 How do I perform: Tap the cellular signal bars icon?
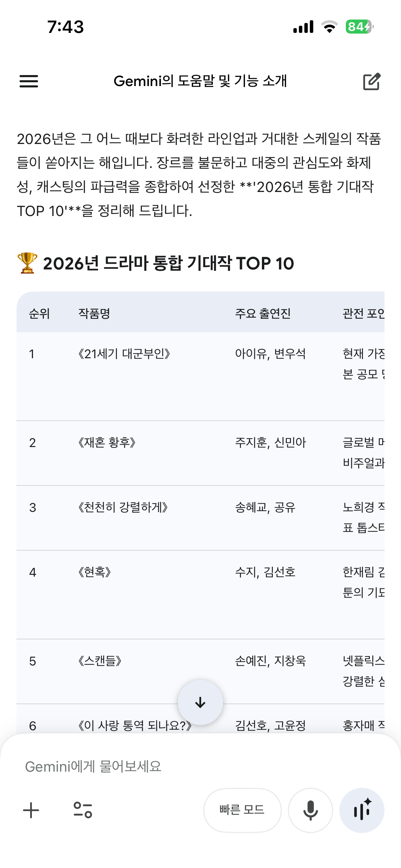pyautogui.click(x=303, y=27)
